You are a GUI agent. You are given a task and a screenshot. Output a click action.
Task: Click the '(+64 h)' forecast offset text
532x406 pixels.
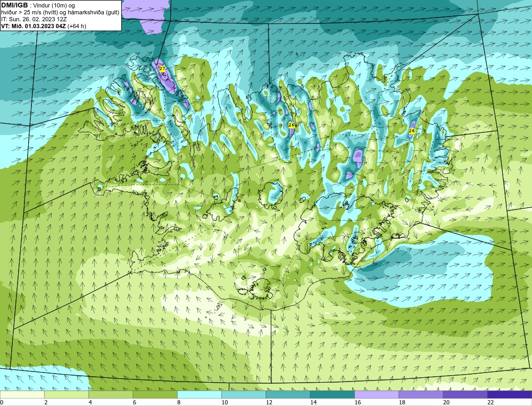tap(77, 26)
